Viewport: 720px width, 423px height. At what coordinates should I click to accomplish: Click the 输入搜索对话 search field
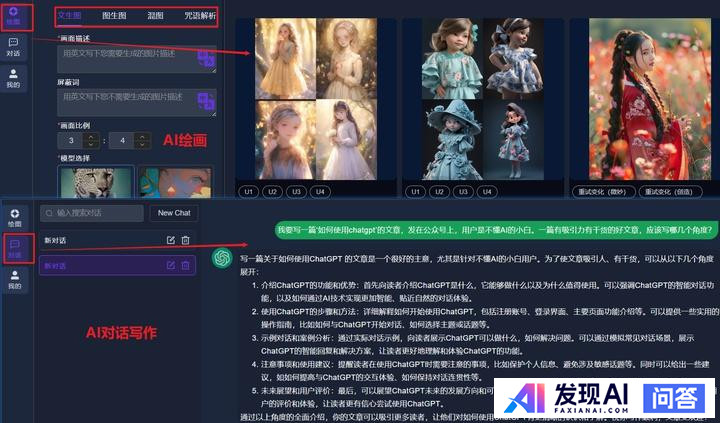pos(93,213)
